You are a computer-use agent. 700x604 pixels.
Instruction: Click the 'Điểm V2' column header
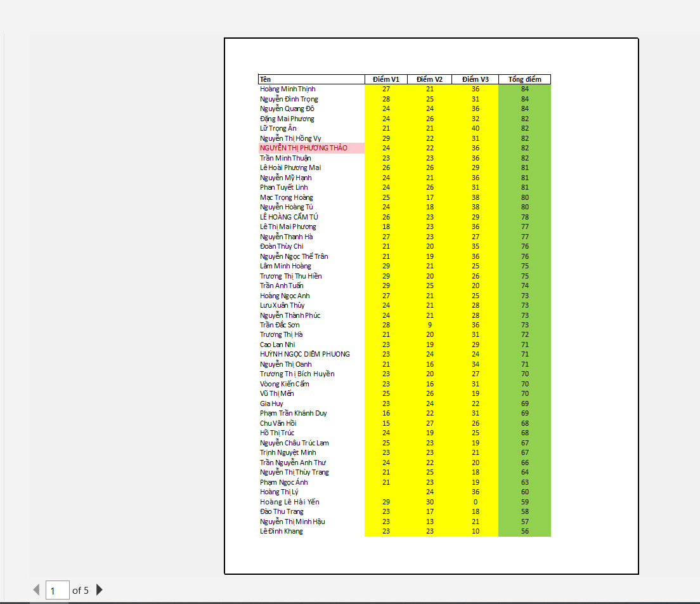(429, 79)
